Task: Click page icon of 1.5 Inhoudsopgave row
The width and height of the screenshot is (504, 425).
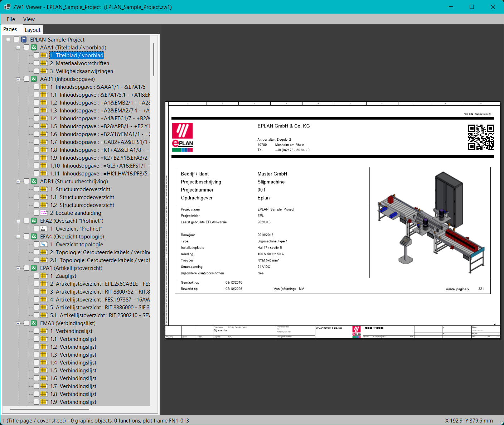Action: (x=44, y=126)
